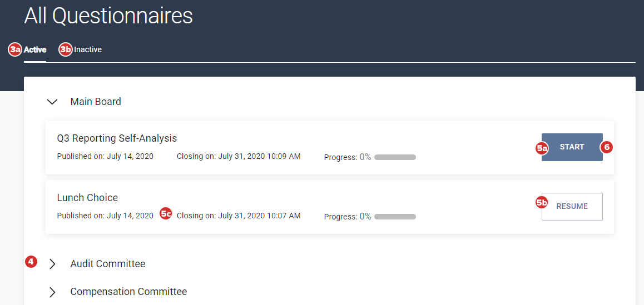Image resolution: width=644 pixels, height=305 pixels.
Task: Click the All Questionnaires page heading
Action: click(108, 16)
